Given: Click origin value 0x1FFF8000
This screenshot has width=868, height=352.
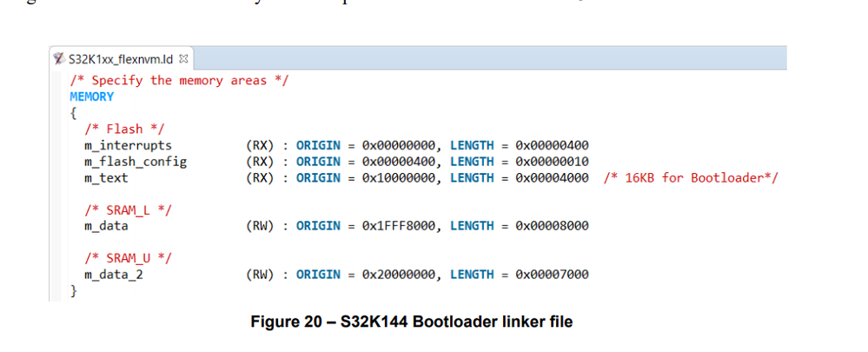Looking at the screenshot, I should point(399,226).
